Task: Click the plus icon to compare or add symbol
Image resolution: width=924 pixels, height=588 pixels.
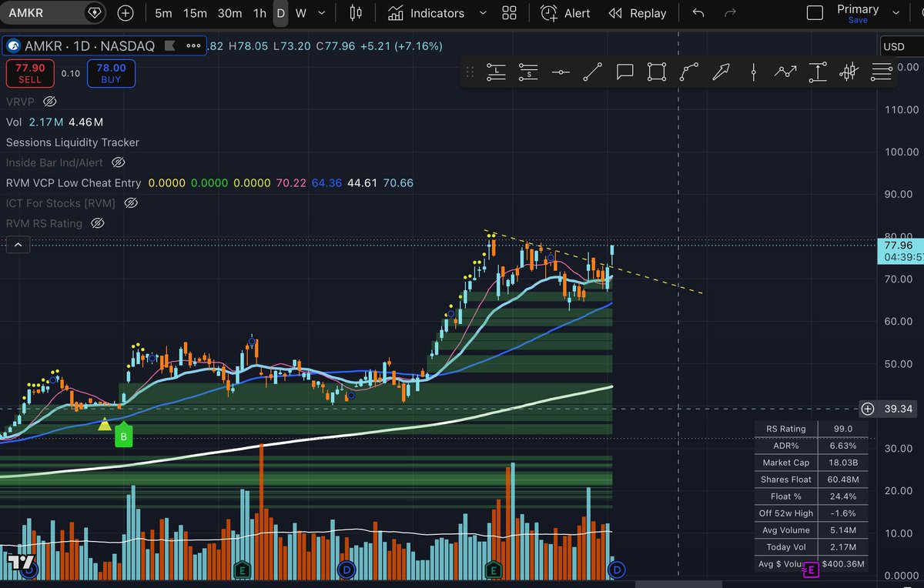Action: click(x=126, y=13)
